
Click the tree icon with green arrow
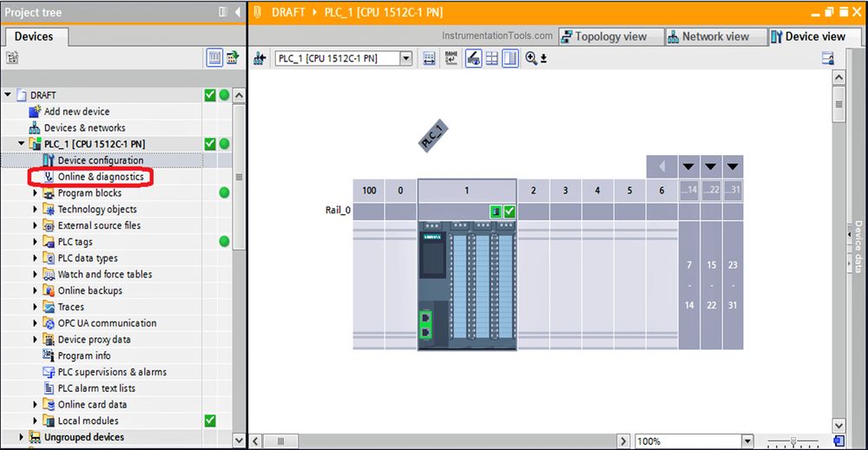pyautogui.click(x=233, y=57)
